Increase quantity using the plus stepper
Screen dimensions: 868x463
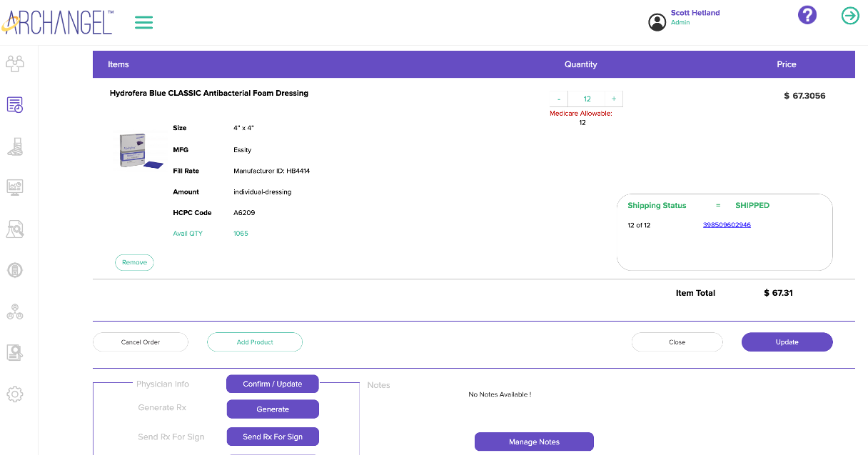[613, 98]
